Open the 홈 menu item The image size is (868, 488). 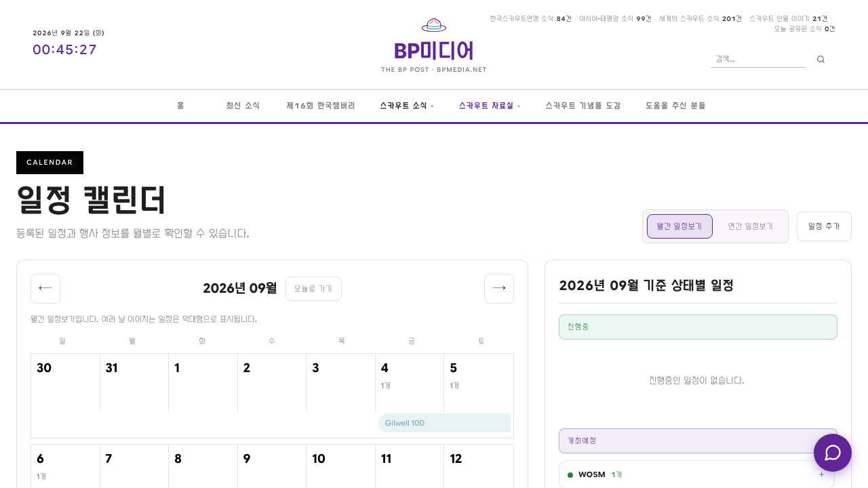pyautogui.click(x=180, y=106)
